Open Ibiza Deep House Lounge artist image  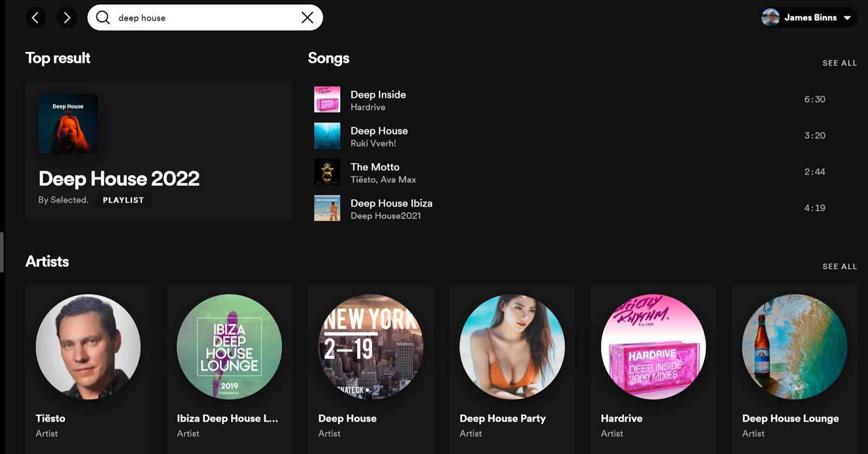point(229,347)
